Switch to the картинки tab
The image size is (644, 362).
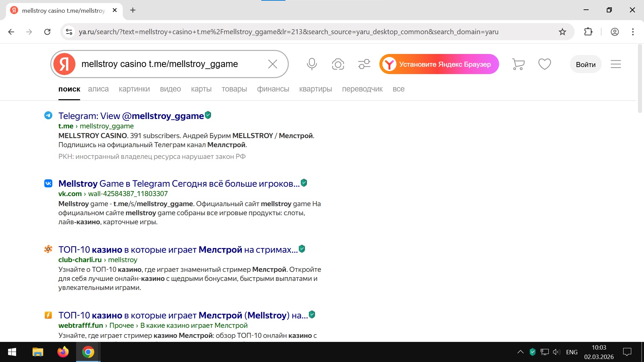point(134,89)
